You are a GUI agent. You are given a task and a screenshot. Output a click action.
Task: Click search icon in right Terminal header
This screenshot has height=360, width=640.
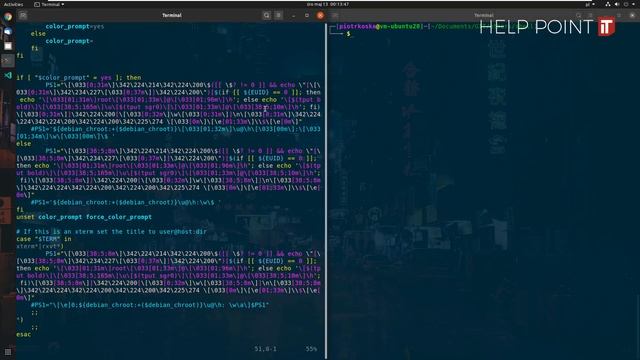tap(578, 15)
